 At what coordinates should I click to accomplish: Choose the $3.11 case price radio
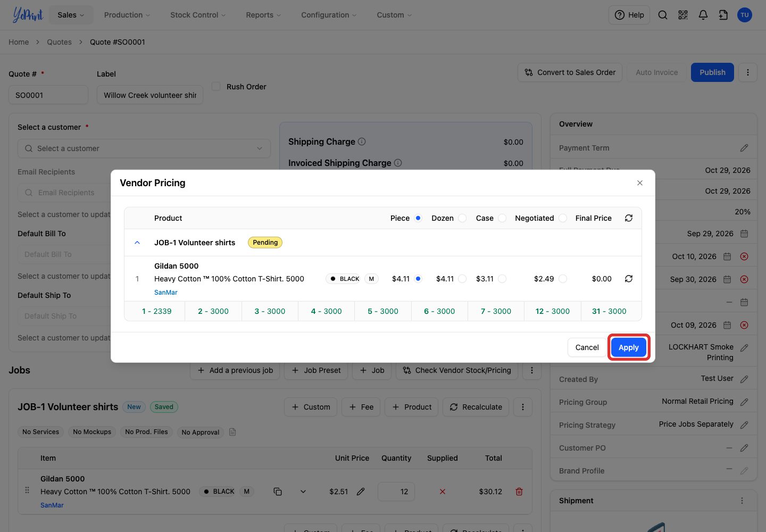(x=502, y=279)
